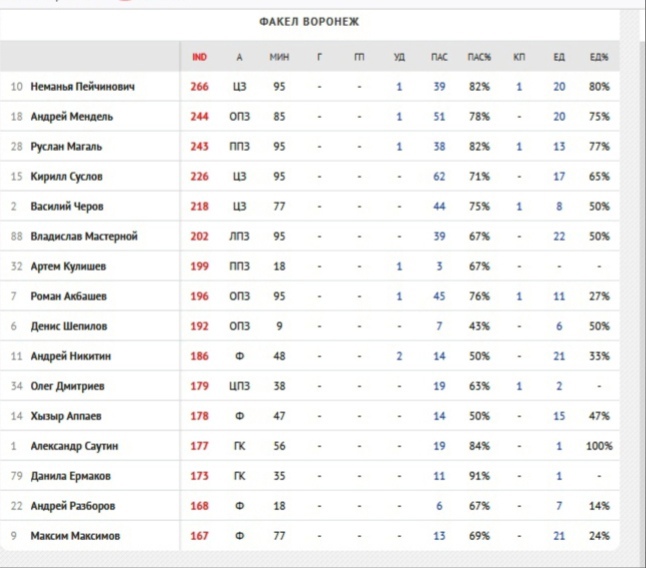Image resolution: width=646 pixels, height=568 pixels.
Task: Open Андрей Мендель player link
Action: 71,117
